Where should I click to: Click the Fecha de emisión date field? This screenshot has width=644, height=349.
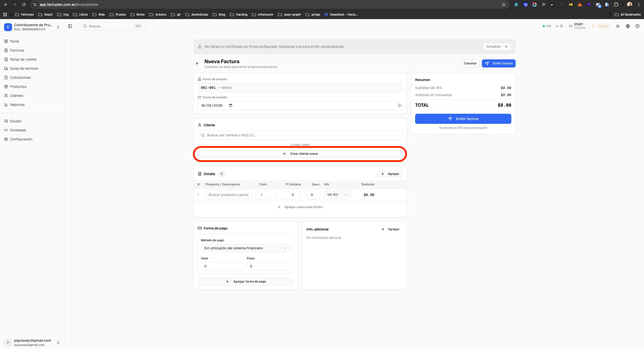(300, 105)
